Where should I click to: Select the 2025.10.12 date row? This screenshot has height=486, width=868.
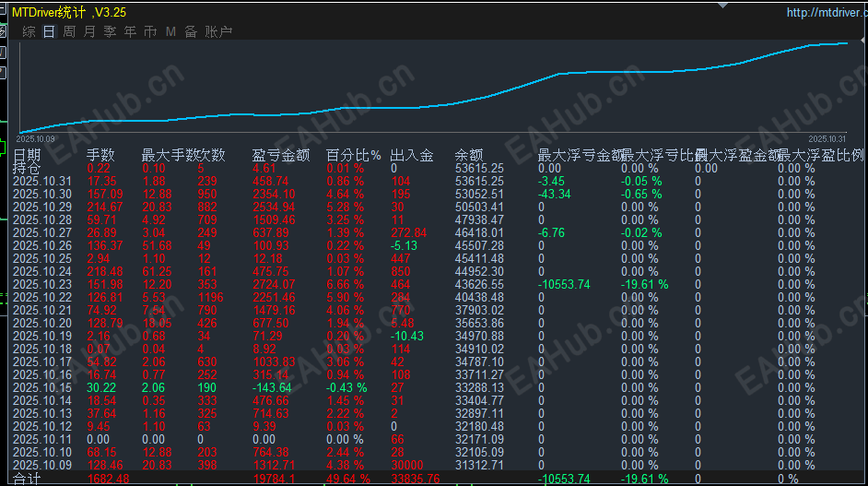(42, 427)
